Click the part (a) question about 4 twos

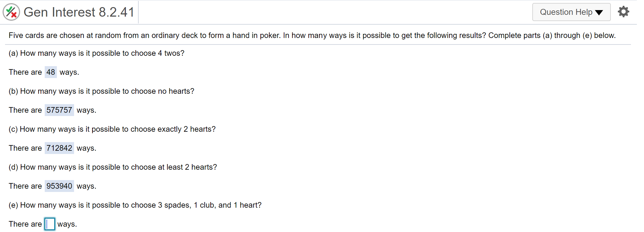tap(96, 53)
